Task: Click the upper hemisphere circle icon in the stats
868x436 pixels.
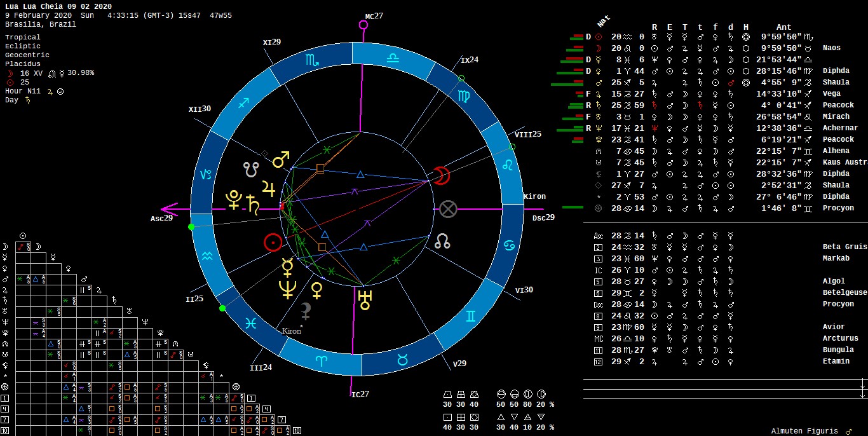Action: point(500,395)
